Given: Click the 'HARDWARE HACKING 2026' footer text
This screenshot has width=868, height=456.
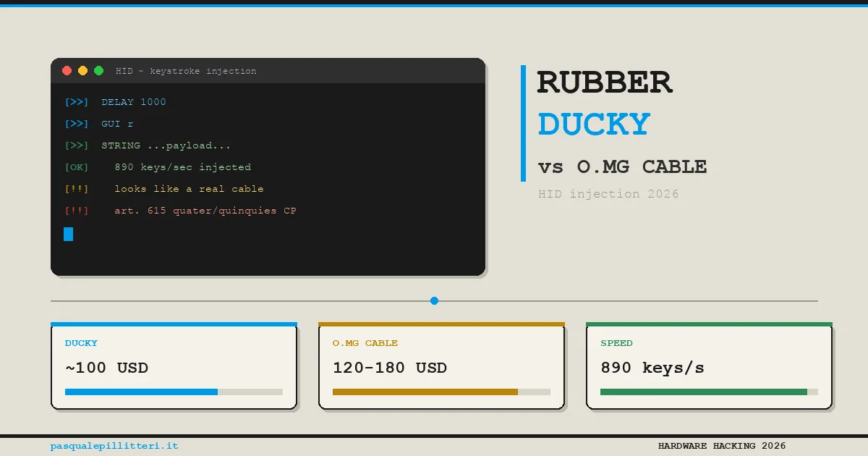Looking at the screenshot, I should click(722, 446).
